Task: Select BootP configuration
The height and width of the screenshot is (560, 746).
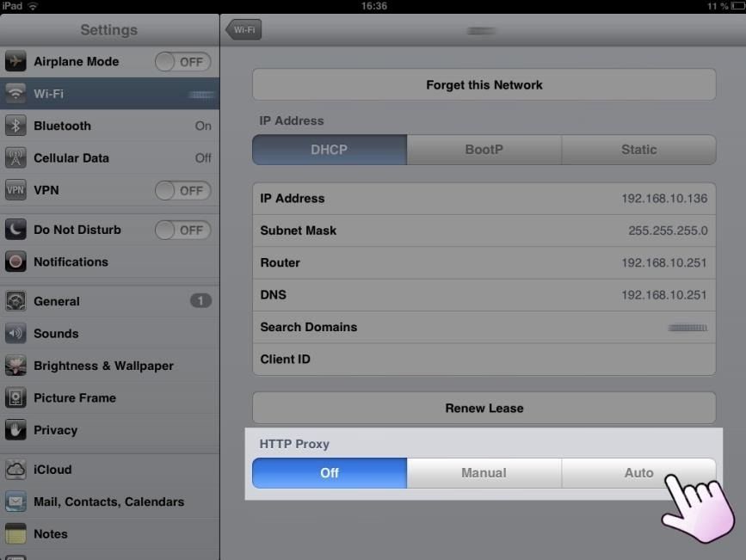Action: click(x=484, y=149)
